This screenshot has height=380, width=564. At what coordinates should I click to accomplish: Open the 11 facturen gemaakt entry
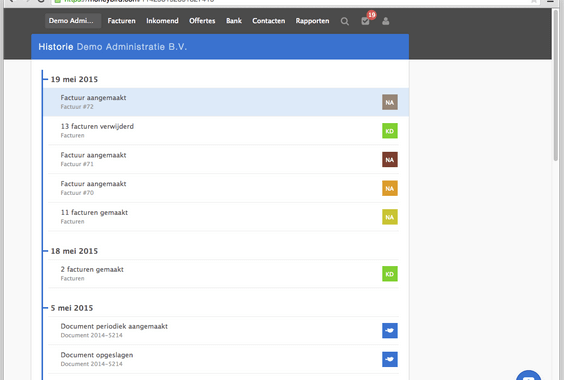pyautogui.click(x=223, y=217)
